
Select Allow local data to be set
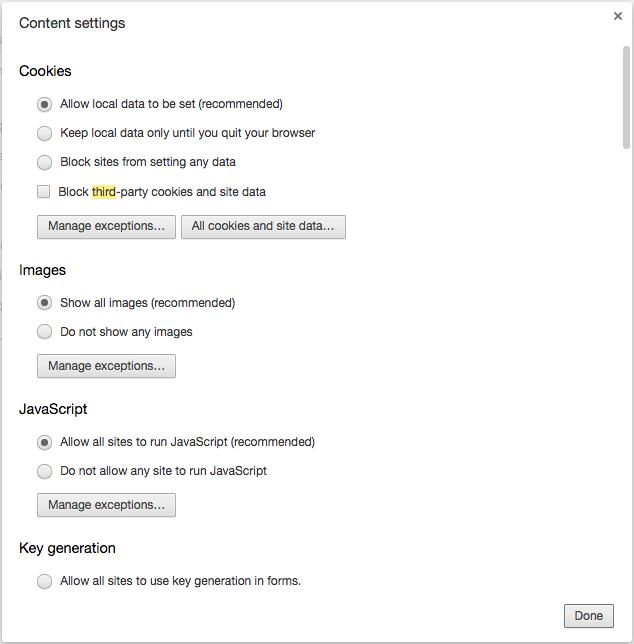pyautogui.click(x=44, y=104)
